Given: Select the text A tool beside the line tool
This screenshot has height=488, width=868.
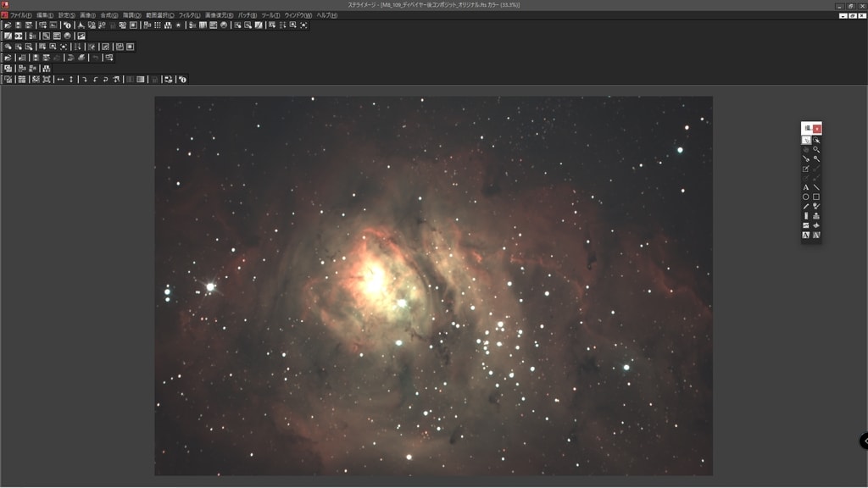Looking at the screenshot, I should (806, 187).
